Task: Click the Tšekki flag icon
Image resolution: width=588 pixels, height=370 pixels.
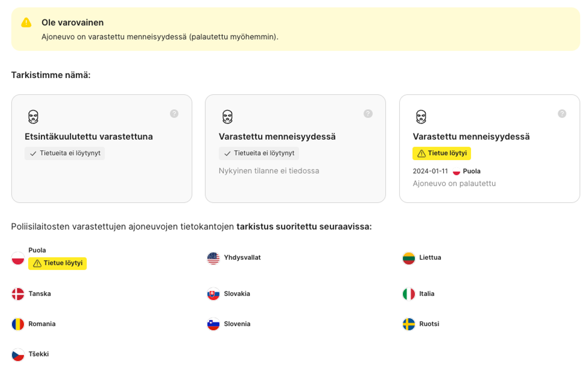Action: 18,354
